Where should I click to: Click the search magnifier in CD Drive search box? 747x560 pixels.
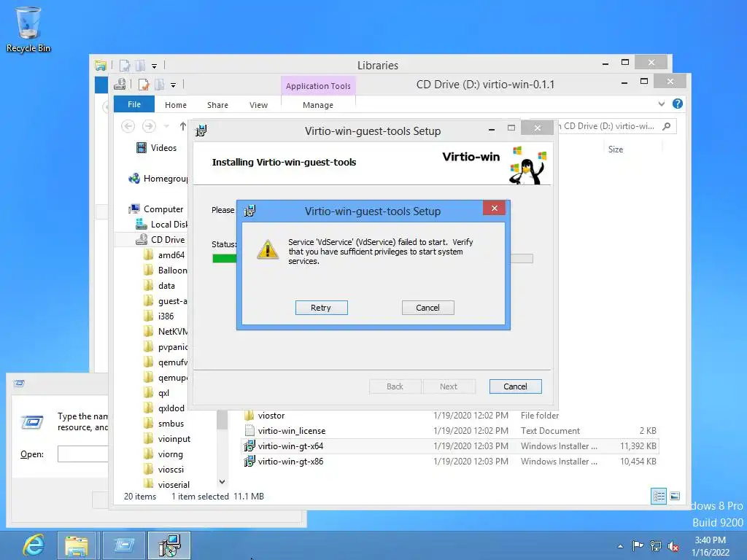tap(667, 126)
